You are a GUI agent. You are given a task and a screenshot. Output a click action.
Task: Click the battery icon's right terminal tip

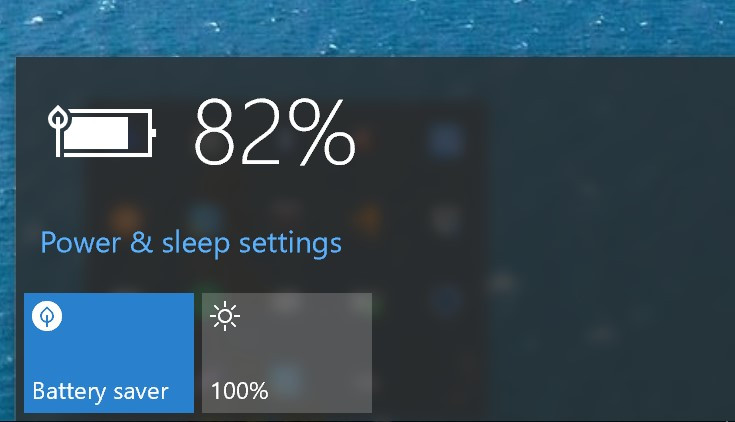pos(154,133)
